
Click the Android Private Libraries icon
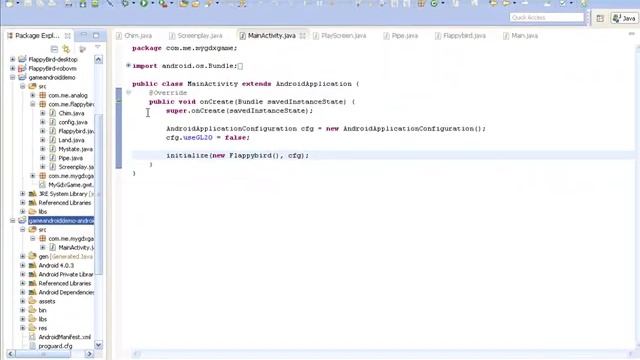[x=33, y=274]
